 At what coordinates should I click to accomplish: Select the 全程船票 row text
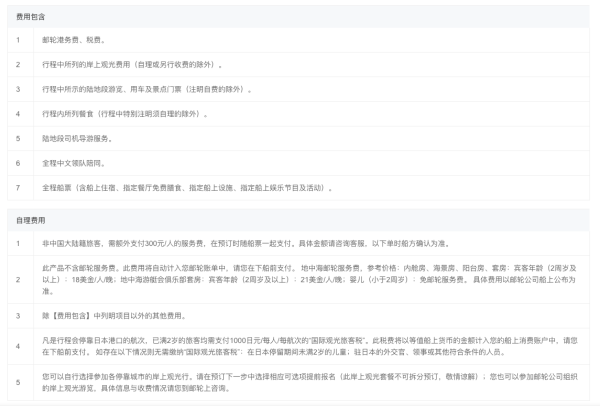click(187, 188)
